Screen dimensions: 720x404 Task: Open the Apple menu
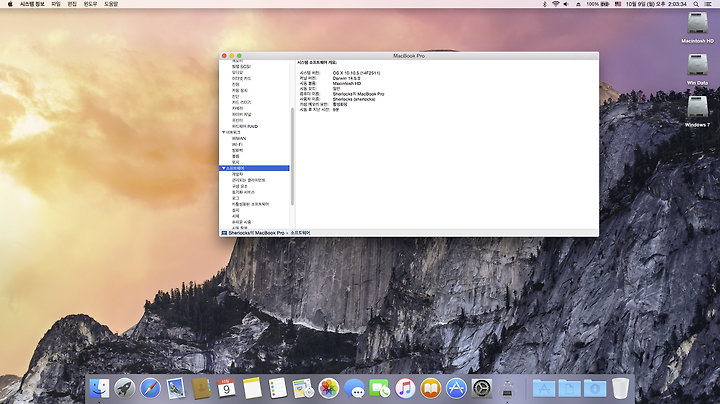tap(10, 4)
